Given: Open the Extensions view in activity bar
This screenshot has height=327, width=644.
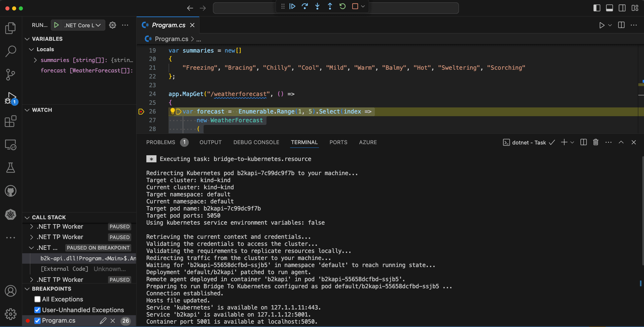Looking at the screenshot, I should click(10, 121).
